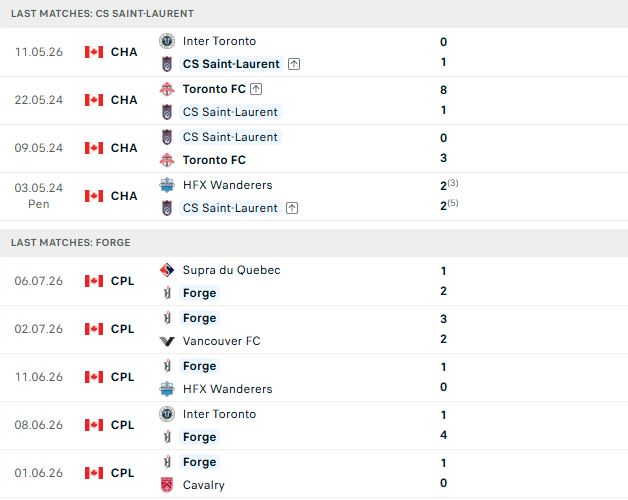Open the 08.06.26 Inter Toronto vs Forge match

coord(314,425)
